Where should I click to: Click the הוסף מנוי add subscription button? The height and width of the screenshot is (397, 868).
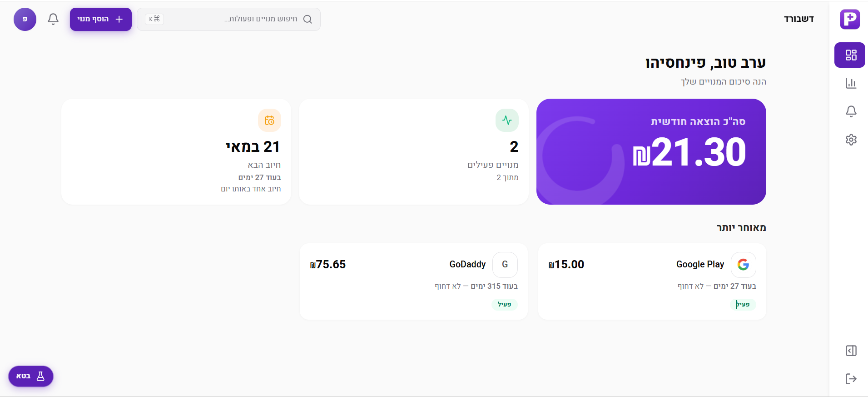pyautogui.click(x=100, y=19)
